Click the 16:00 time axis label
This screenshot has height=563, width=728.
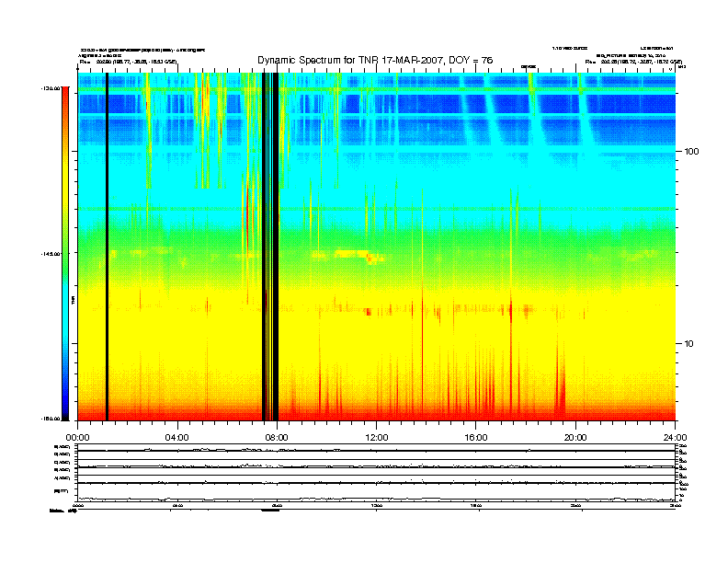pyautogui.click(x=476, y=438)
